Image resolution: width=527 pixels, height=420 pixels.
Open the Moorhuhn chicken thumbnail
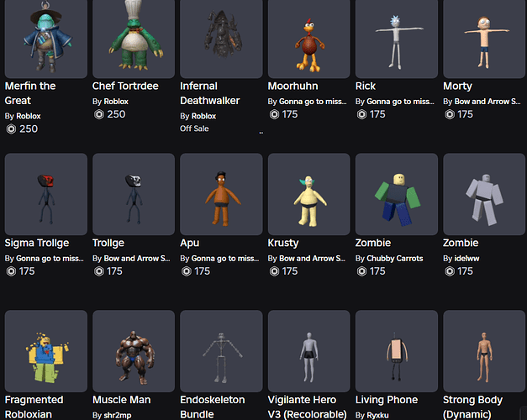pyautogui.click(x=308, y=39)
